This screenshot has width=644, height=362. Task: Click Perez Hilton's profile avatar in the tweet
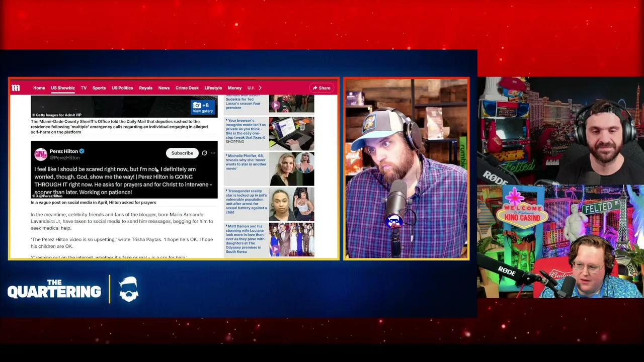pos(41,154)
